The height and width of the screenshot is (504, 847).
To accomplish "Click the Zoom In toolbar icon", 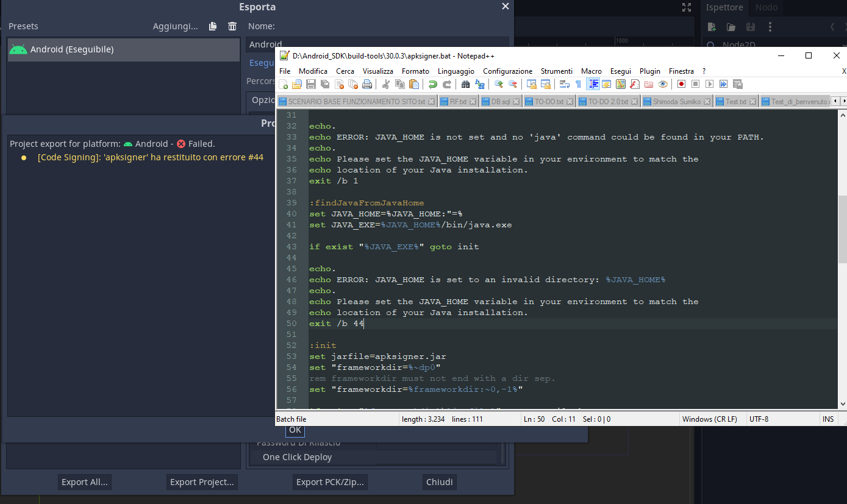I will 499,84.
